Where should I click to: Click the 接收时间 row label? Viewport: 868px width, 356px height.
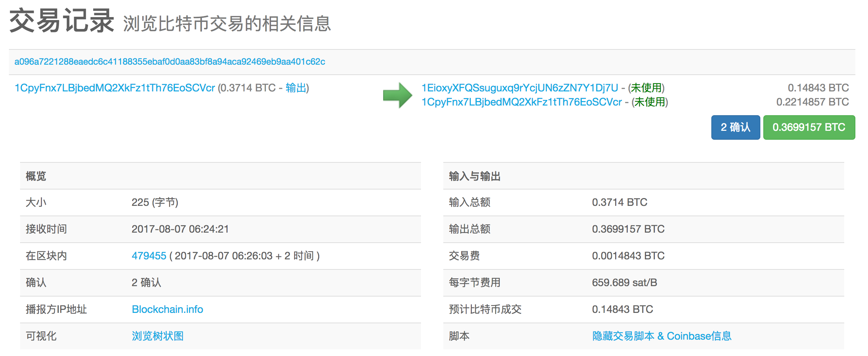[x=46, y=229]
